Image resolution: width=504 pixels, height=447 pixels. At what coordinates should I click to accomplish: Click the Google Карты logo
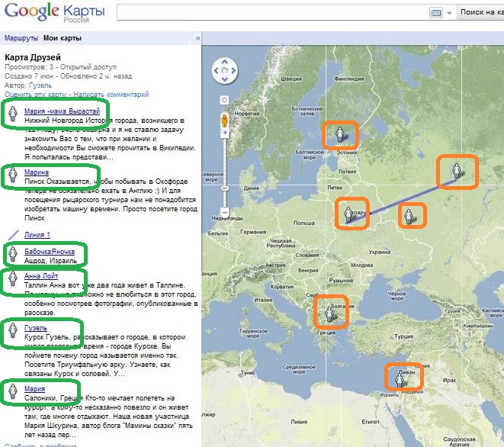[54, 12]
